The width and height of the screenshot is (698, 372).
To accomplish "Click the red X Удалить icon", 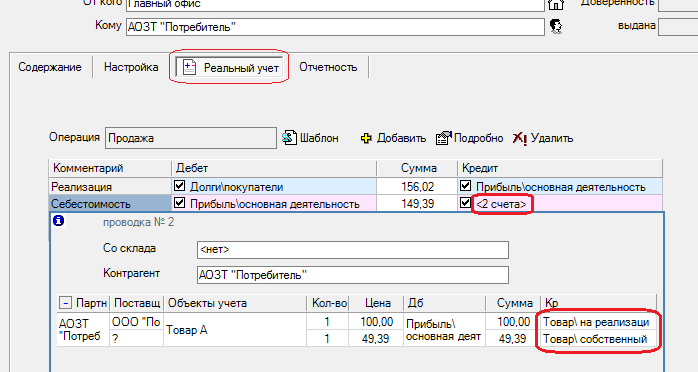I will click(x=519, y=138).
